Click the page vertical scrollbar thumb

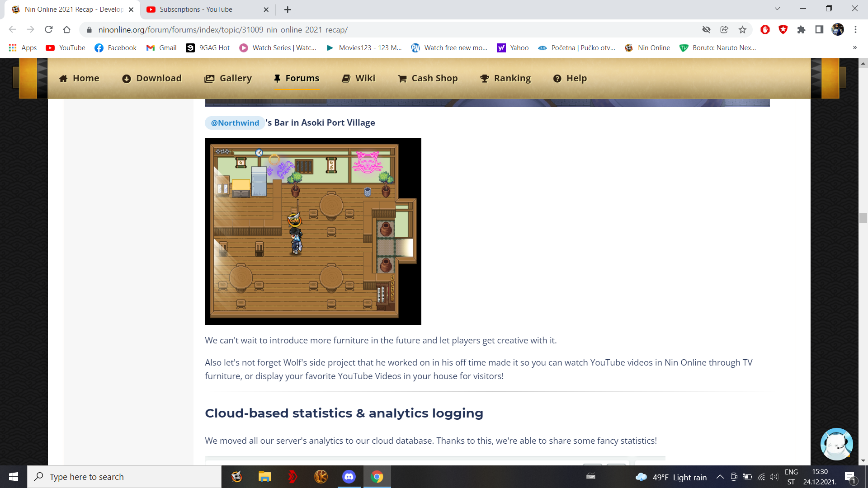pyautogui.click(x=863, y=218)
